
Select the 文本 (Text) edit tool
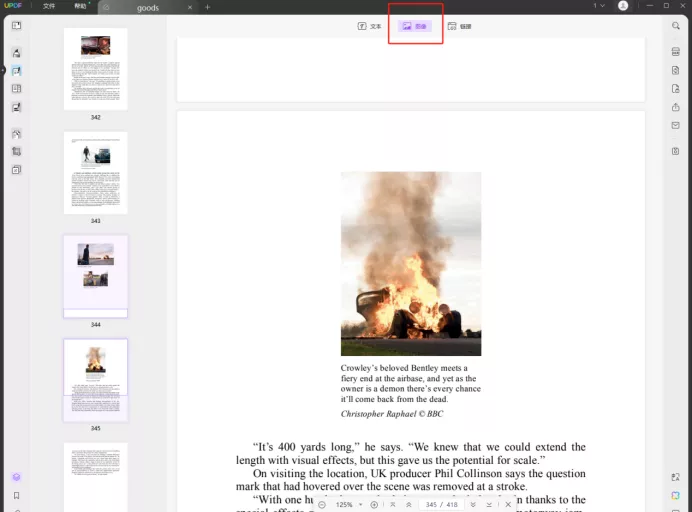coord(369,26)
